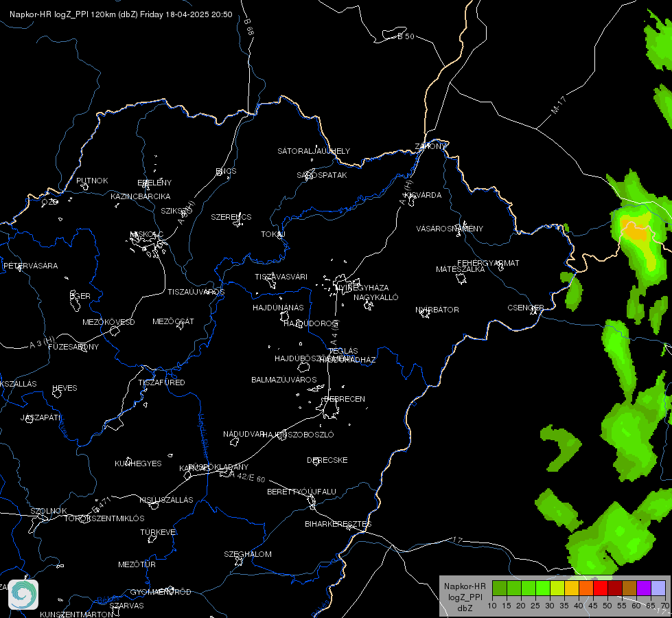Click the MEZŐCSÁT town label
Image resolution: width=672 pixels, height=618 pixels.
pyautogui.click(x=173, y=321)
